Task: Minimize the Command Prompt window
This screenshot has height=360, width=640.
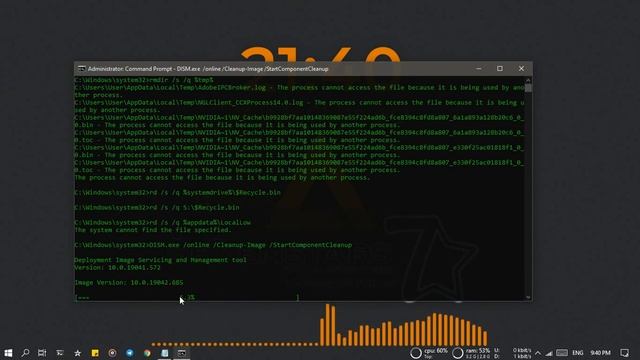Action: click(479, 69)
